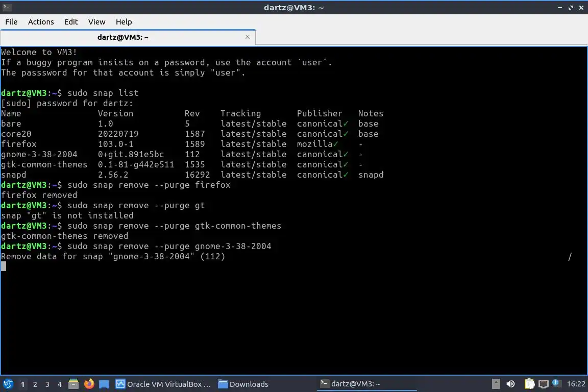This screenshot has width=588, height=392.
Task: Switch to Oracle VM VirtualBox taskbar window
Action: coord(163,384)
